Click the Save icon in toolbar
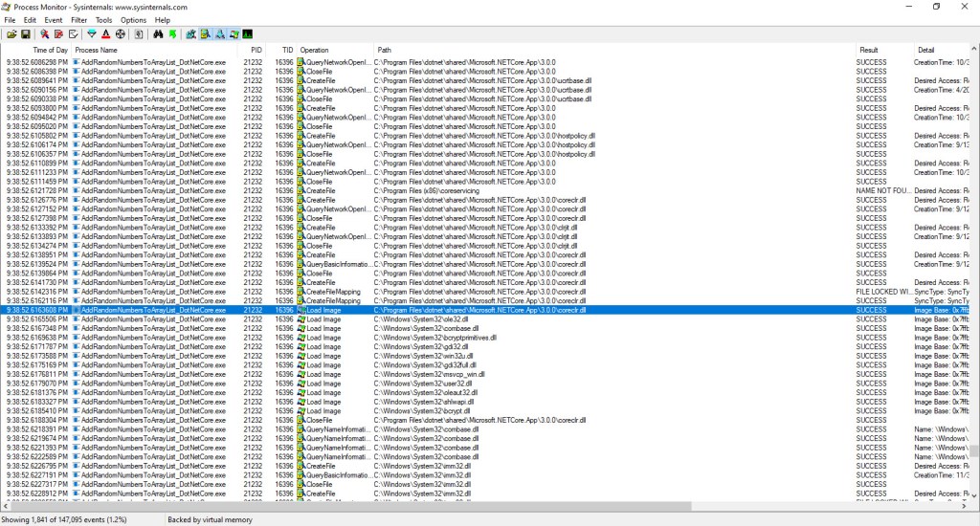980x526 pixels. (25, 34)
